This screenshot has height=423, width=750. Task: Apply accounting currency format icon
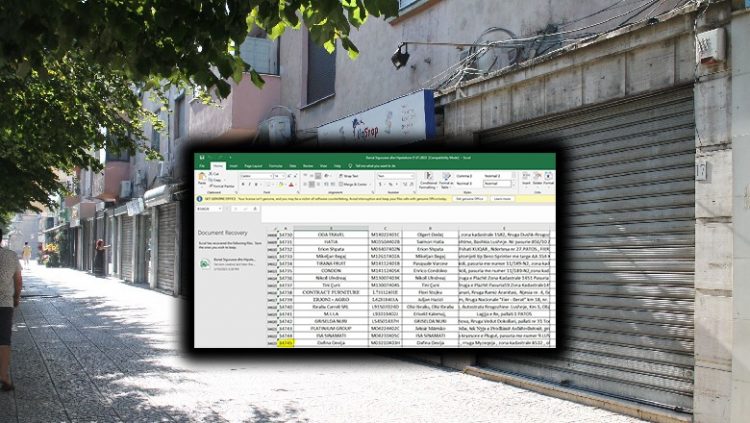380,184
